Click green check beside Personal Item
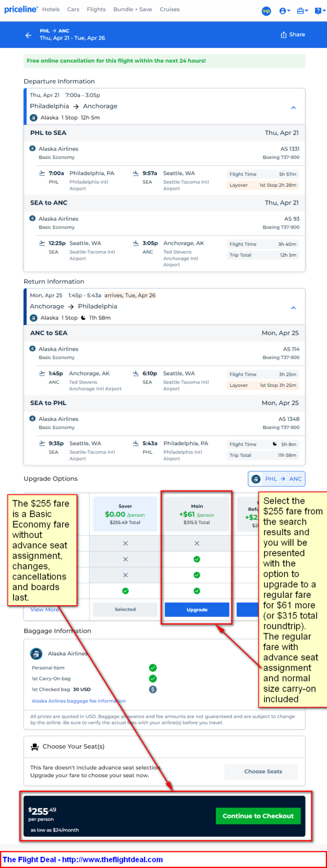This screenshot has width=327, height=868. (153, 668)
